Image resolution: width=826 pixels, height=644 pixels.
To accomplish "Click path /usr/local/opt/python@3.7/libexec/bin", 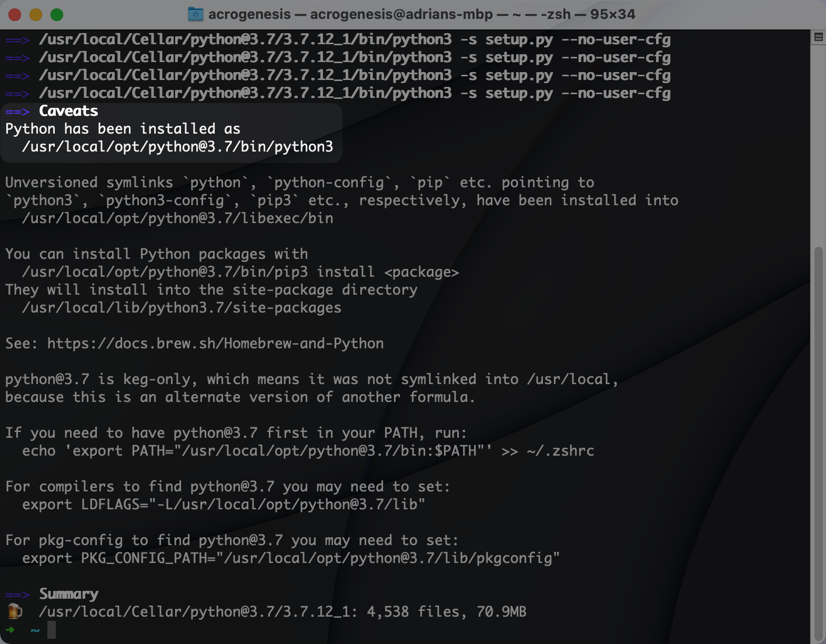I will point(177,218).
